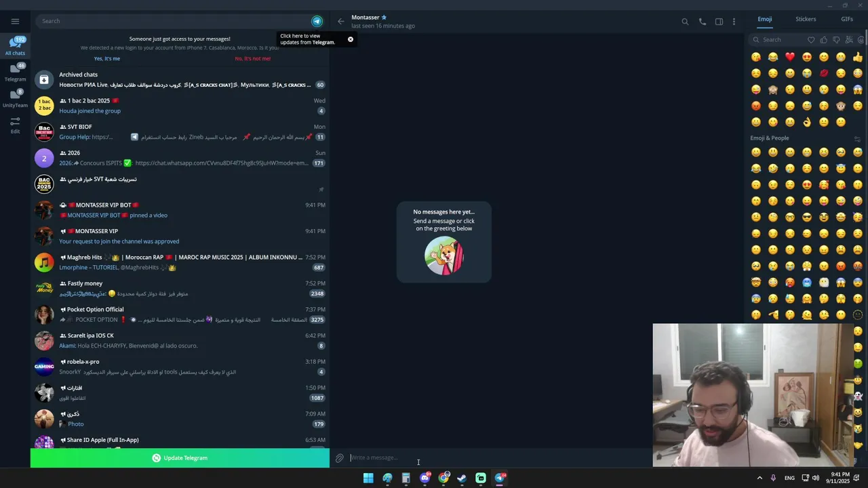Open the robela-x-pro channel
The width and height of the screenshot is (868, 488).
[180, 367]
